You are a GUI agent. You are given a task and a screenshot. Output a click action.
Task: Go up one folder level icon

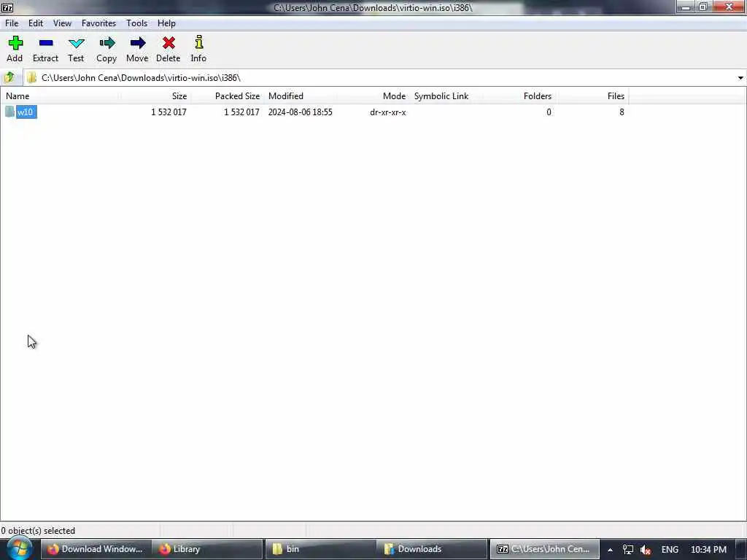[x=9, y=77]
